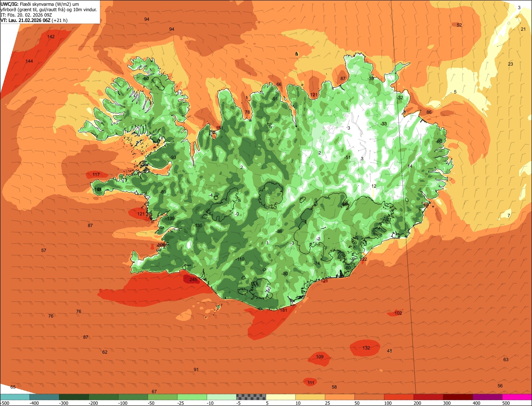The image size is (532, 406).
Task: Click the 67 value near the bottom legend
Action: [154, 391]
